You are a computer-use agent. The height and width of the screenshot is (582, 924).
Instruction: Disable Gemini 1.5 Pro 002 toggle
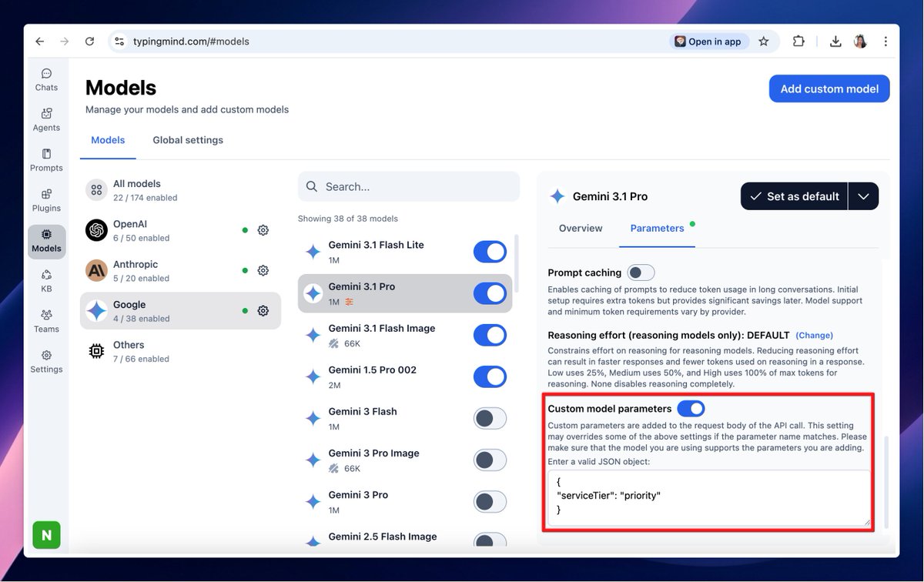[490, 376]
